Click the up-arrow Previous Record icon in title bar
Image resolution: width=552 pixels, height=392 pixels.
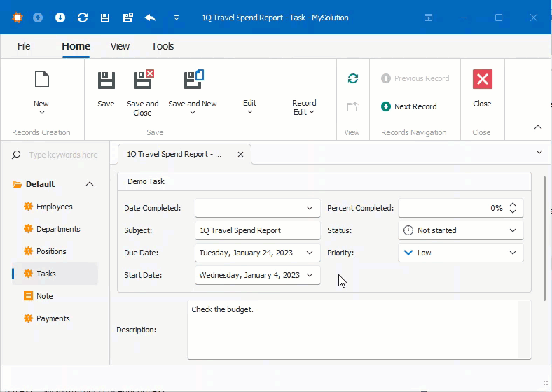38,17
